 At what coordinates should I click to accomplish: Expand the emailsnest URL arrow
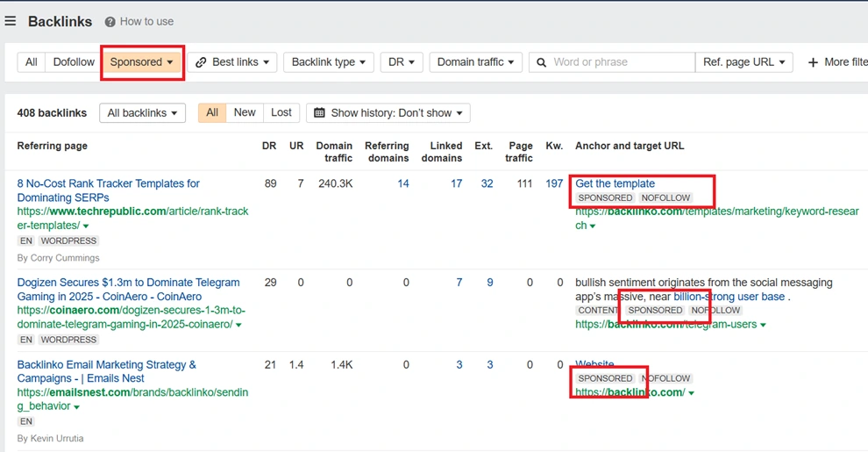pyautogui.click(x=76, y=407)
